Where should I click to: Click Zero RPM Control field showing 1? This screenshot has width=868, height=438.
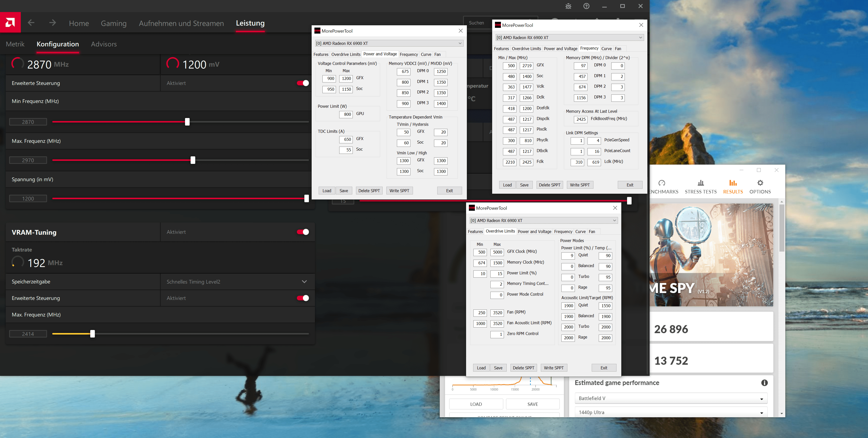coord(497,334)
